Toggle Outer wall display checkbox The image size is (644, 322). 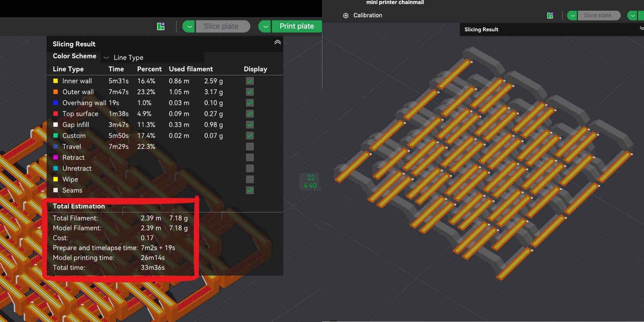pyautogui.click(x=250, y=92)
